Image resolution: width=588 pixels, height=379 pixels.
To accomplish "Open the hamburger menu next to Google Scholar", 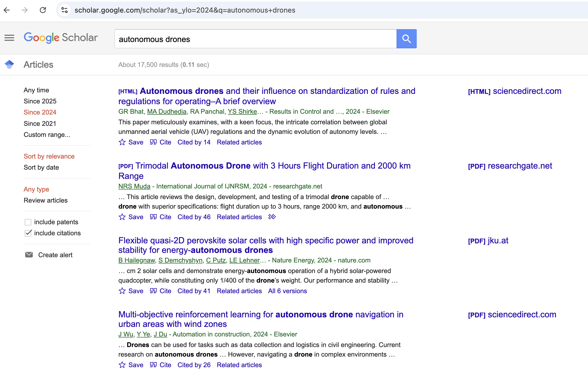I will coord(9,38).
